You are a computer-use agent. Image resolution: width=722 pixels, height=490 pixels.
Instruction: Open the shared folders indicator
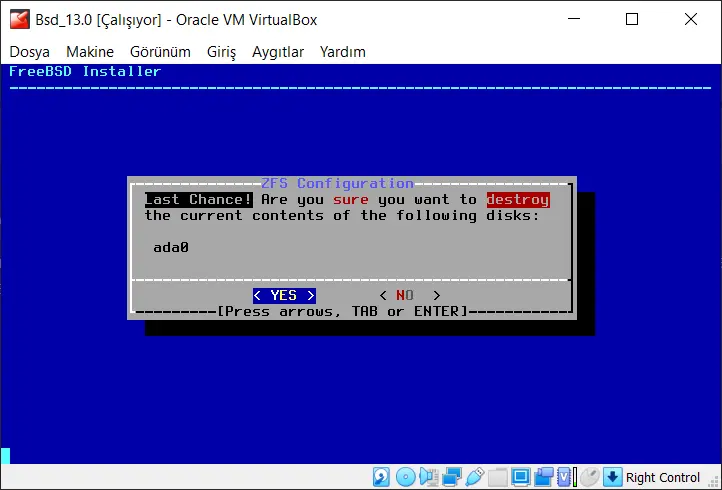coord(497,477)
